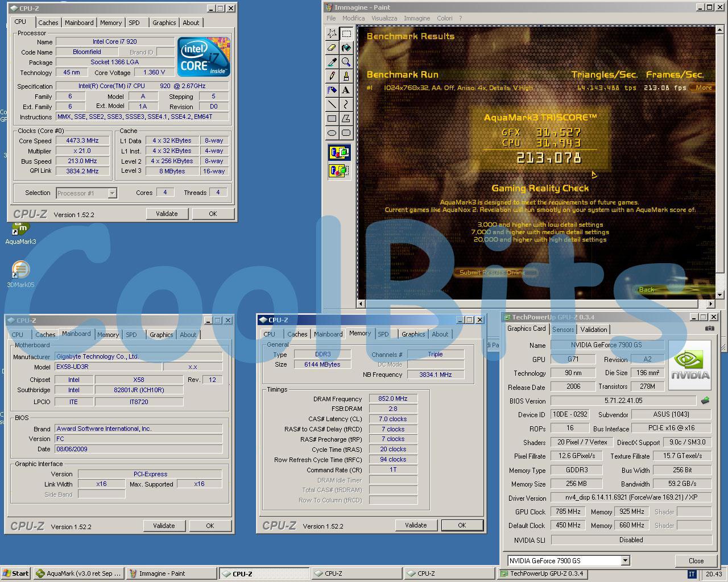Viewport: 728px width, 582px height.
Task: Click Paint horizontal scrollbar left arrow
Action: coord(361,304)
